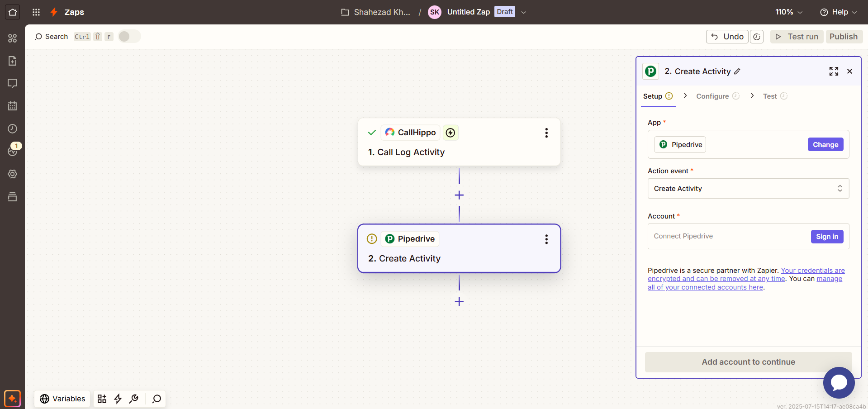Select the Pipedrive Create Activity step card
868x409 pixels.
tap(459, 248)
